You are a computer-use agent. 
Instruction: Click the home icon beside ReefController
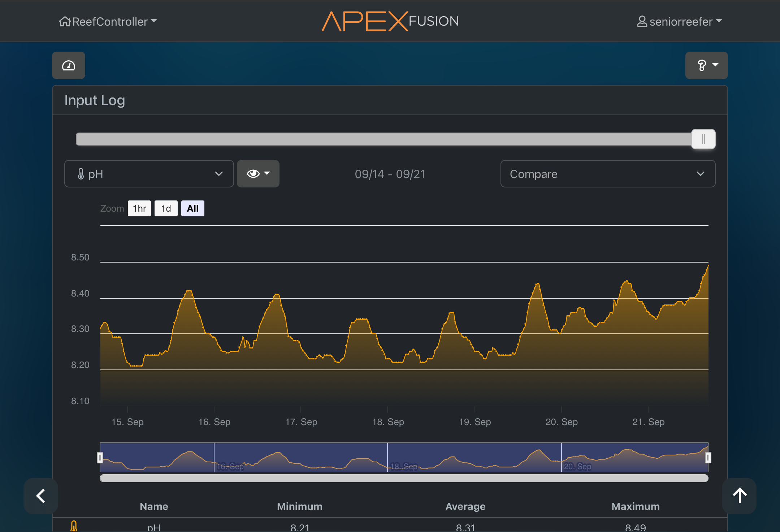65,21
